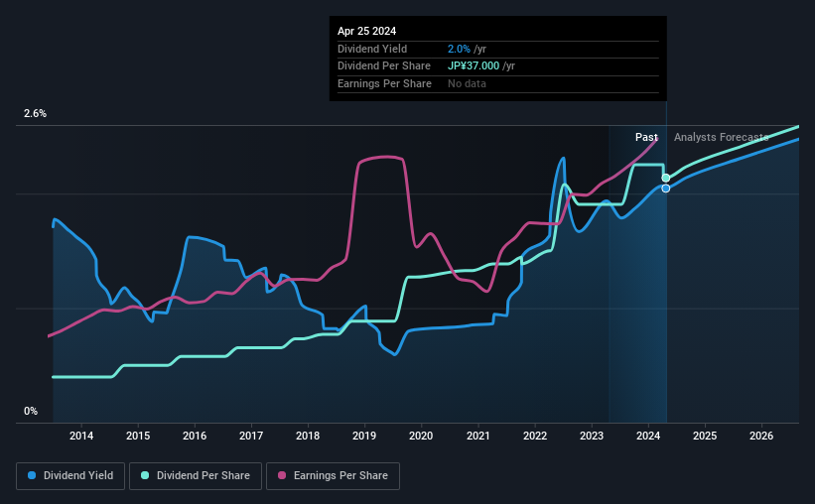This screenshot has height=504, width=815.
Task: Click the tooltip Earnings Per Share row label
Action: pyautogui.click(x=384, y=83)
